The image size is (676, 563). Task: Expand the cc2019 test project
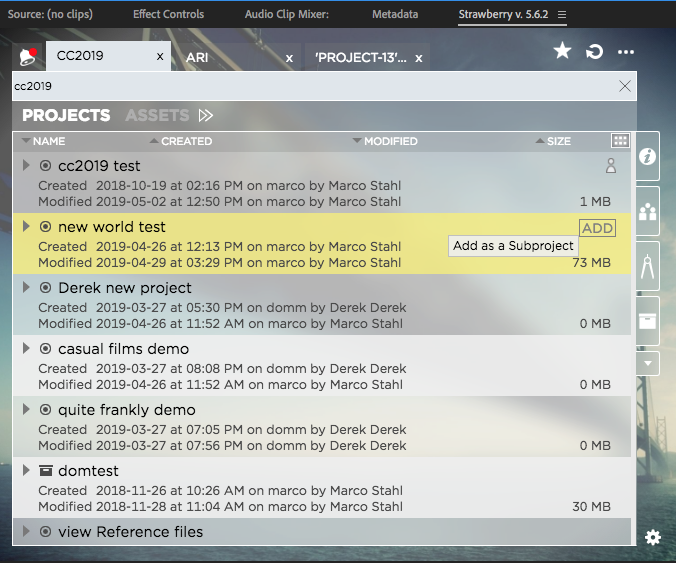point(26,165)
